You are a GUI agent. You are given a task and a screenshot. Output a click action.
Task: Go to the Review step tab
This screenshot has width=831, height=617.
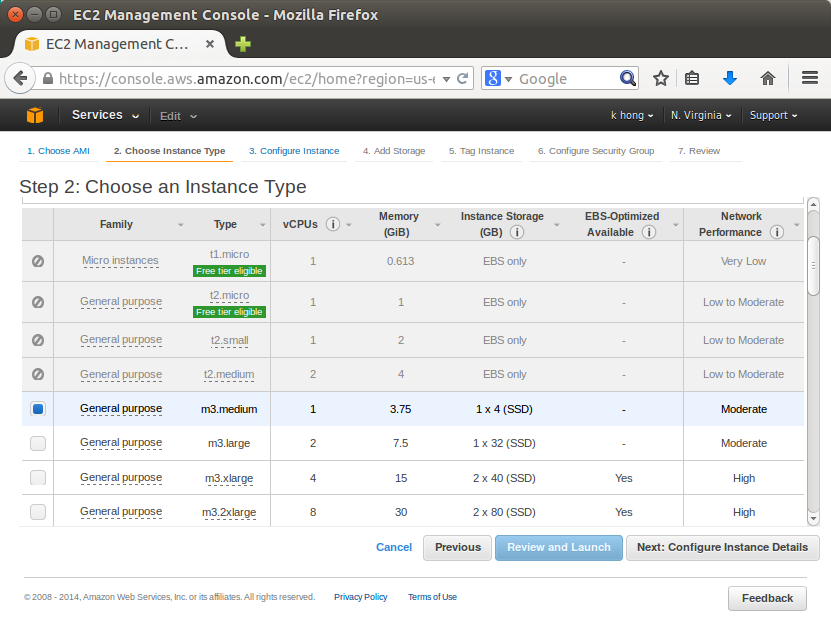(x=699, y=151)
